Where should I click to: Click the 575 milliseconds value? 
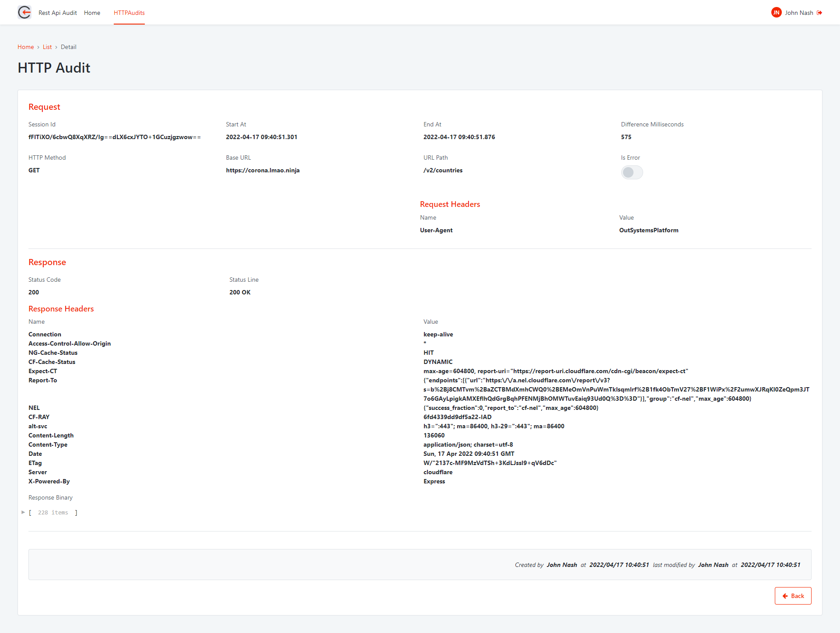click(x=626, y=137)
